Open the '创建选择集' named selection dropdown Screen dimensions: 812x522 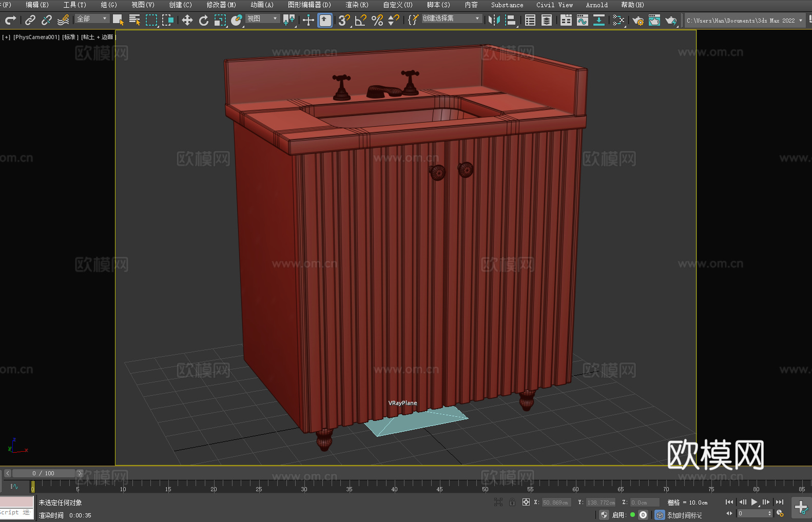click(x=452, y=18)
